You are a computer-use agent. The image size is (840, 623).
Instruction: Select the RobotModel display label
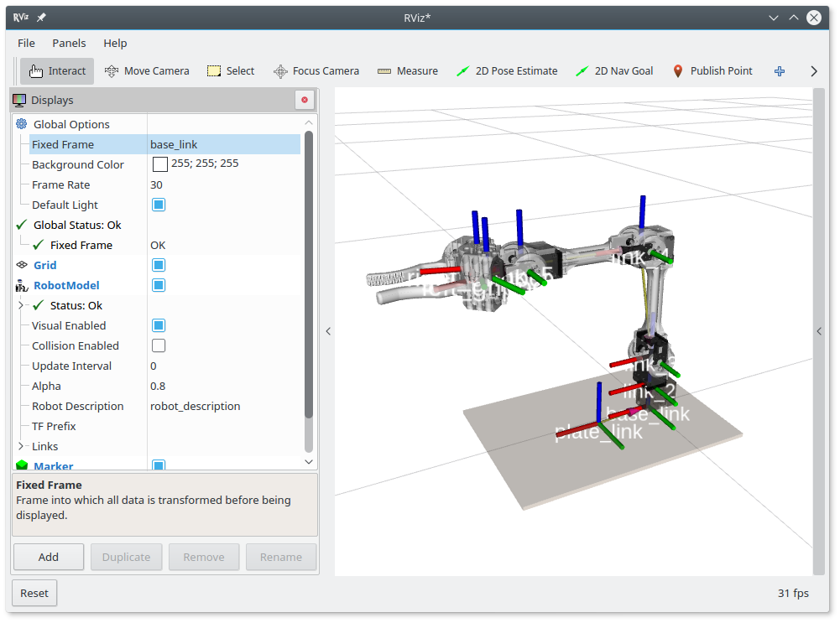(x=66, y=285)
